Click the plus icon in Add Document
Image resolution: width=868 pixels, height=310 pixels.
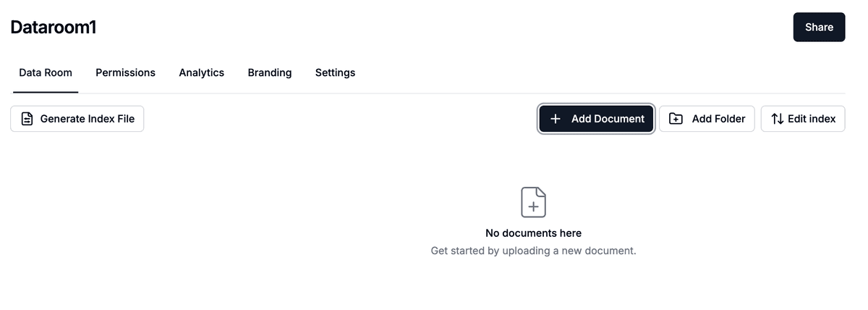[x=556, y=119]
